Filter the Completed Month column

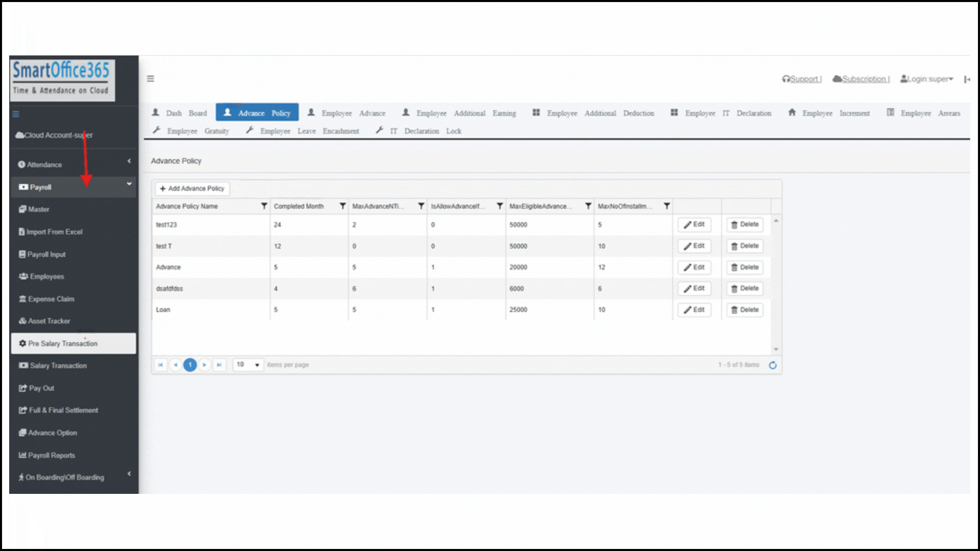342,206
